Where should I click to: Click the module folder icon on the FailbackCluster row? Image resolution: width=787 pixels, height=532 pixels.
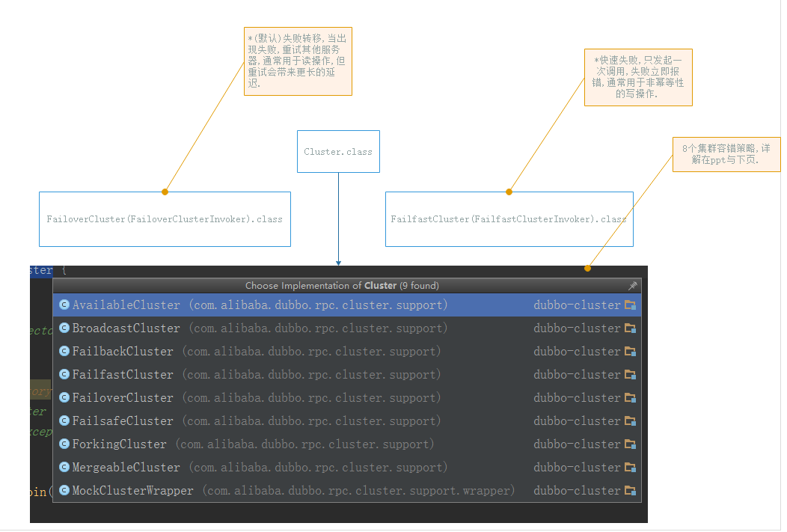point(630,352)
